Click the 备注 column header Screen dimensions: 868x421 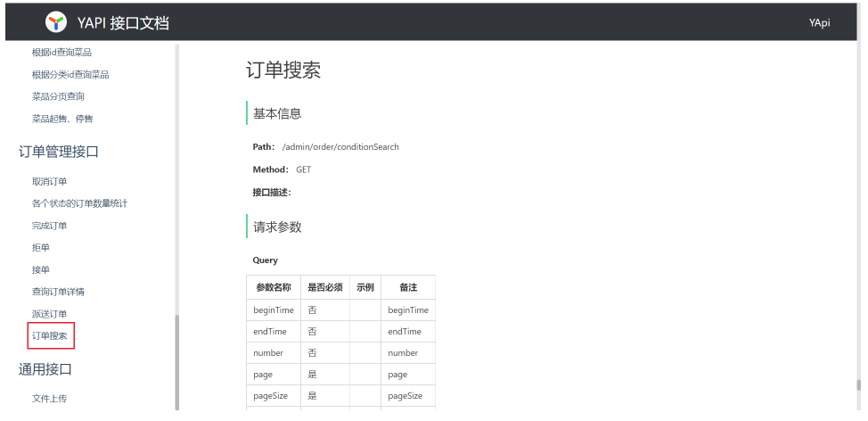408,287
